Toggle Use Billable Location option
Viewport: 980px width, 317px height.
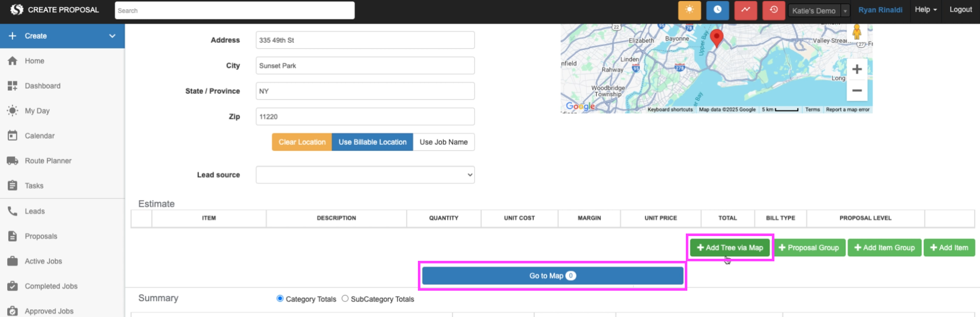(x=372, y=142)
